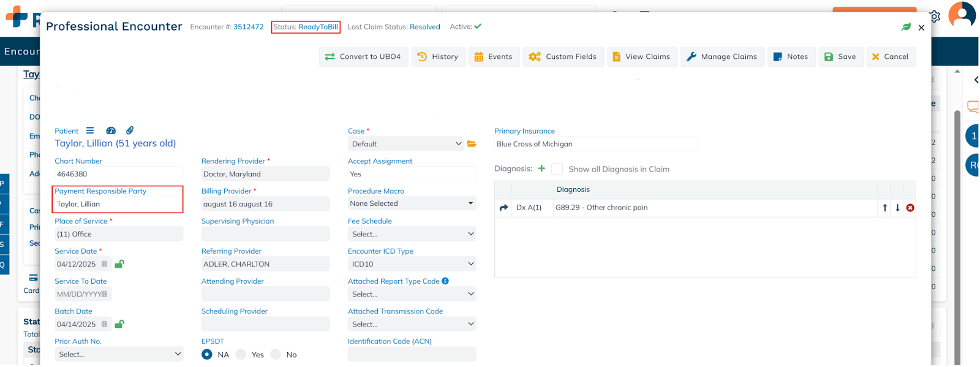Click the Attached Report Type info icon
The height and width of the screenshot is (367, 980).
point(445,281)
